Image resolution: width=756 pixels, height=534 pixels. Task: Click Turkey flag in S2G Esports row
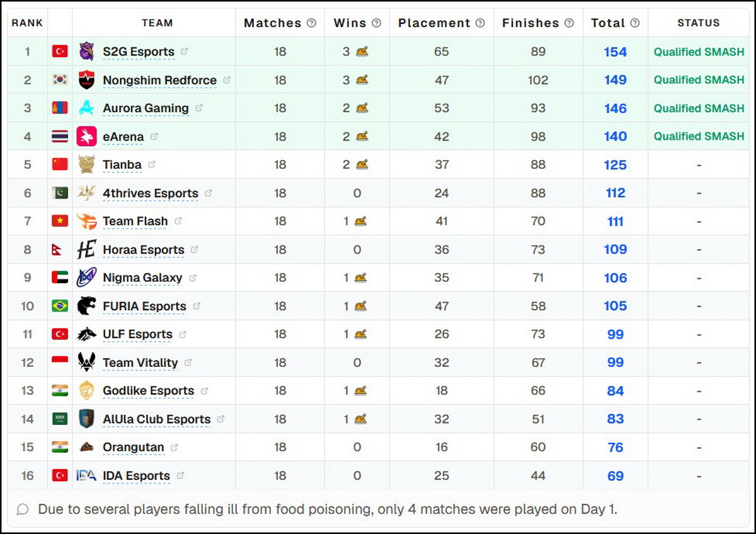click(x=60, y=52)
